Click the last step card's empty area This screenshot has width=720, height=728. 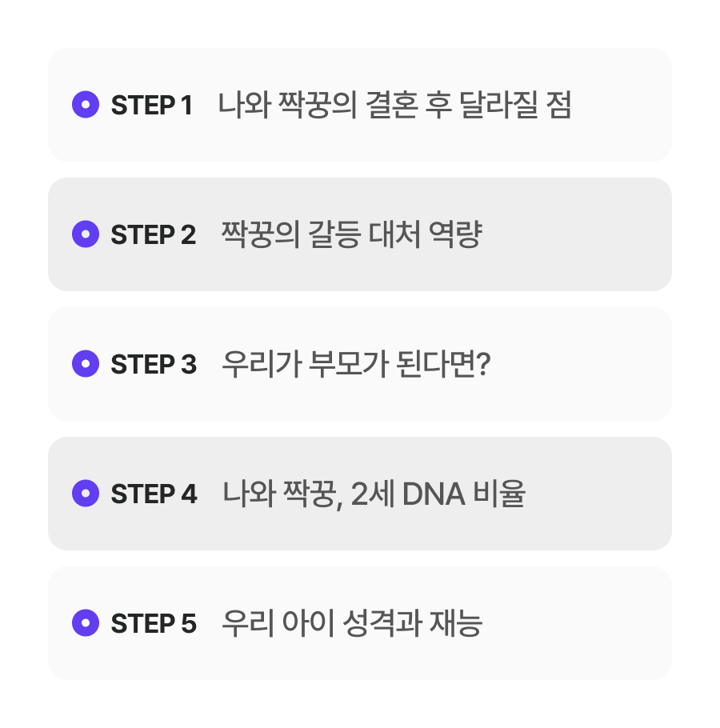578,623
